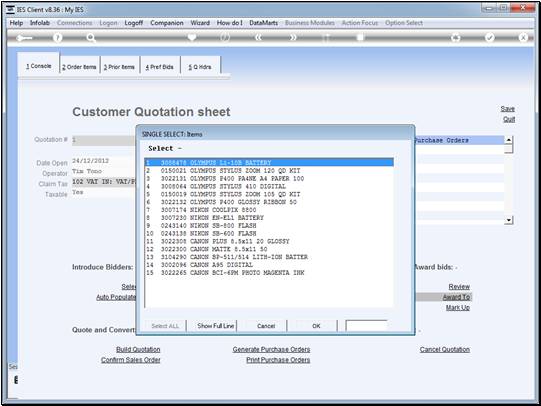Click the double left chevron icon
The width and height of the screenshot is (541, 406).
[258, 38]
